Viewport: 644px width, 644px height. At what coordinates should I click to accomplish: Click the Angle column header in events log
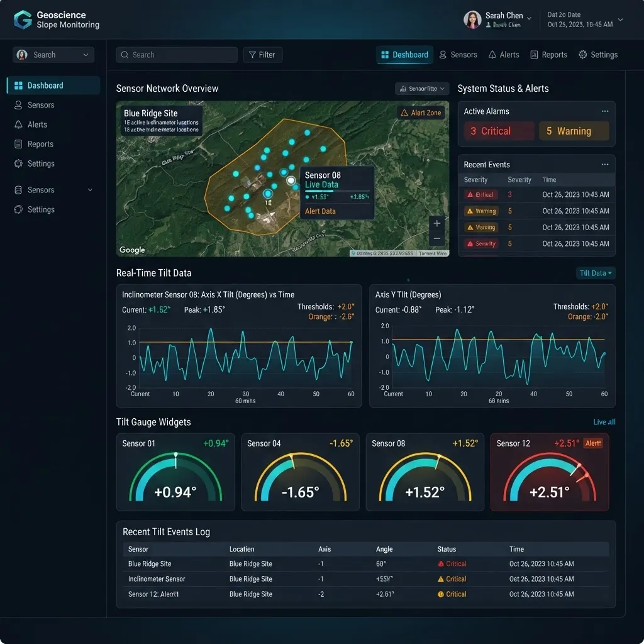tap(384, 549)
